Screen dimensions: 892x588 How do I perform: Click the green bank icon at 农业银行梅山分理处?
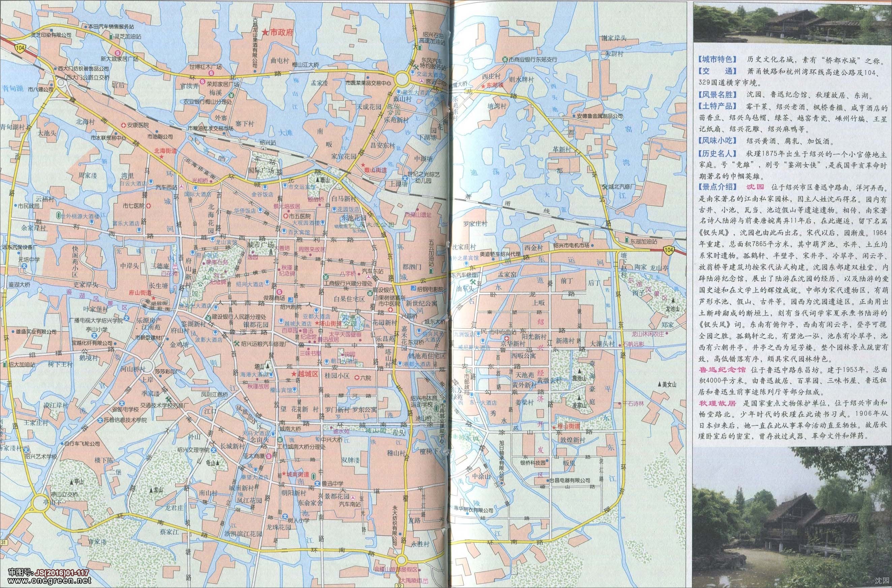click(x=232, y=95)
